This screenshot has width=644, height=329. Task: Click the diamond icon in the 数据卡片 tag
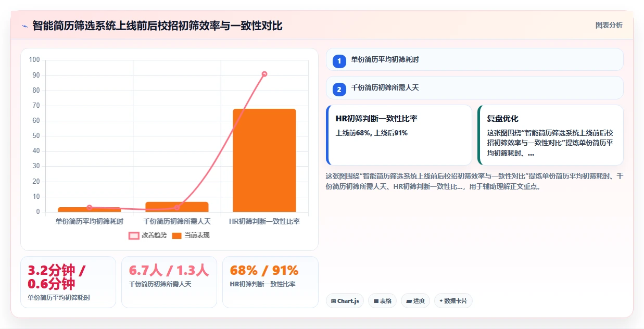point(441,301)
